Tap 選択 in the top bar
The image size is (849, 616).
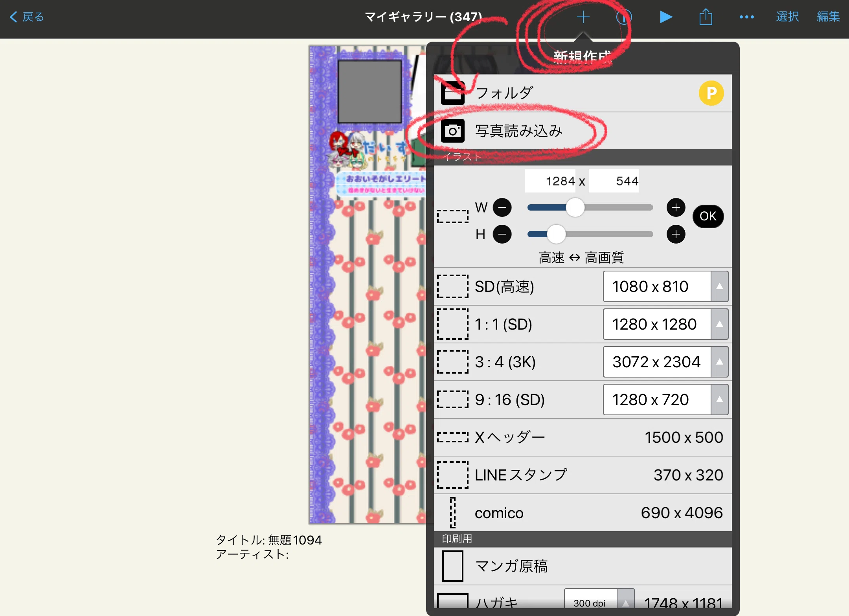coord(787,17)
